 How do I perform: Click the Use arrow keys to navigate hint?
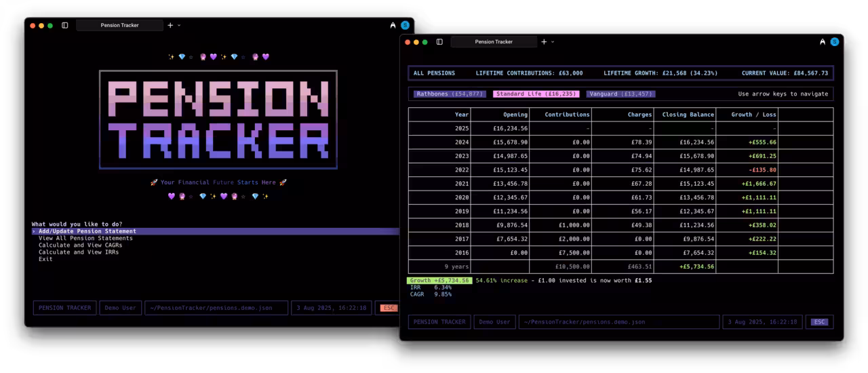783,94
